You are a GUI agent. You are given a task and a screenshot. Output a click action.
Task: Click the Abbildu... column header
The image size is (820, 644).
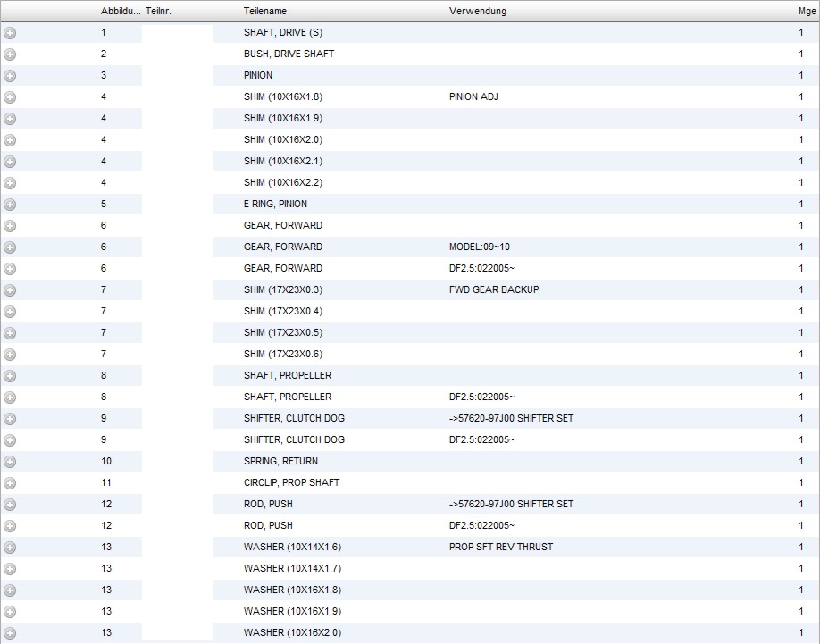coord(120,12)
